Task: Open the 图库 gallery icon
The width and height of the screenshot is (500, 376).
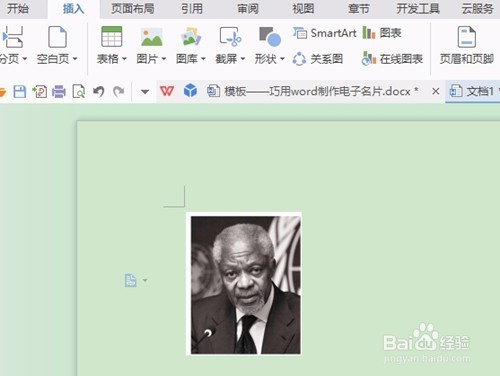Action: pyautogui.click(x=191, y=37)
